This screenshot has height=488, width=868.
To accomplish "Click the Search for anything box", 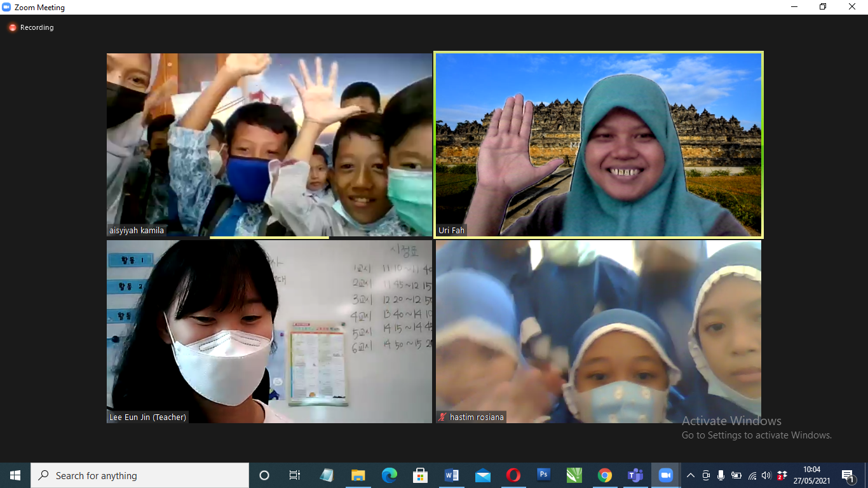I will 140,475.
